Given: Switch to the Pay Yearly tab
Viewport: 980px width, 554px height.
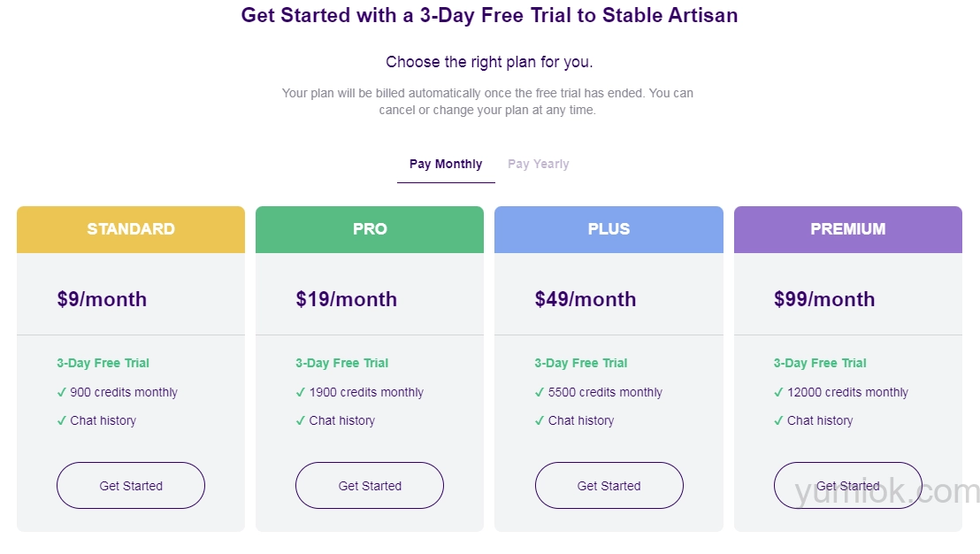Looking at the screenshot, I should (x=538, y=164).
